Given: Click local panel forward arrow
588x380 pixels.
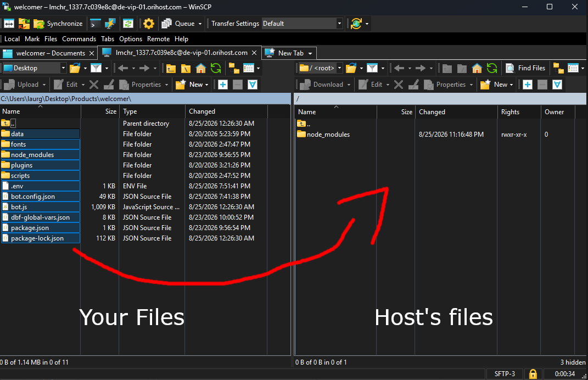Looking at the screenshot, I should click(144, 68).
